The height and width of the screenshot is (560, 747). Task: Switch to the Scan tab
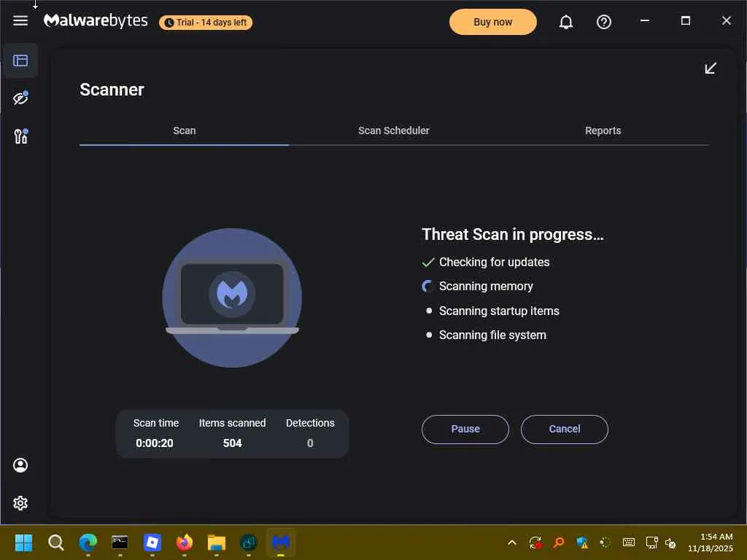click(185, 131)
